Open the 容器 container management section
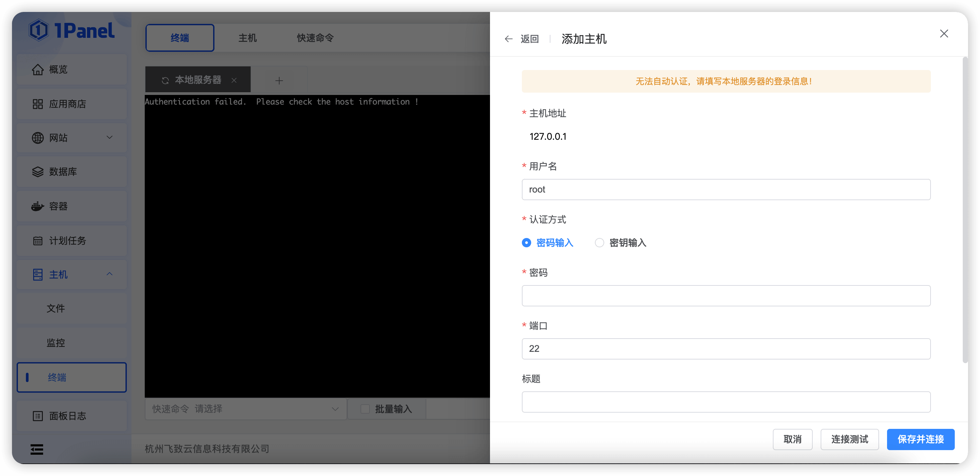This screenshot has height=476, width=980. click(58, 206)
